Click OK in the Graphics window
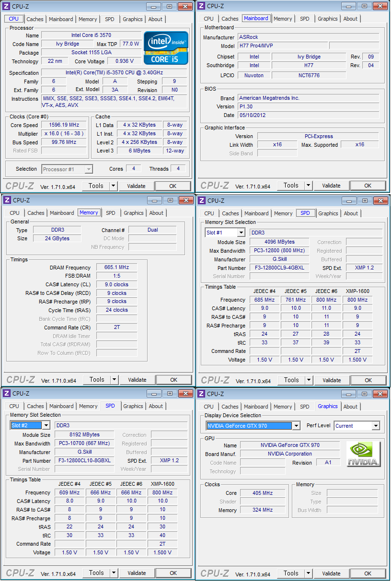 368,573
